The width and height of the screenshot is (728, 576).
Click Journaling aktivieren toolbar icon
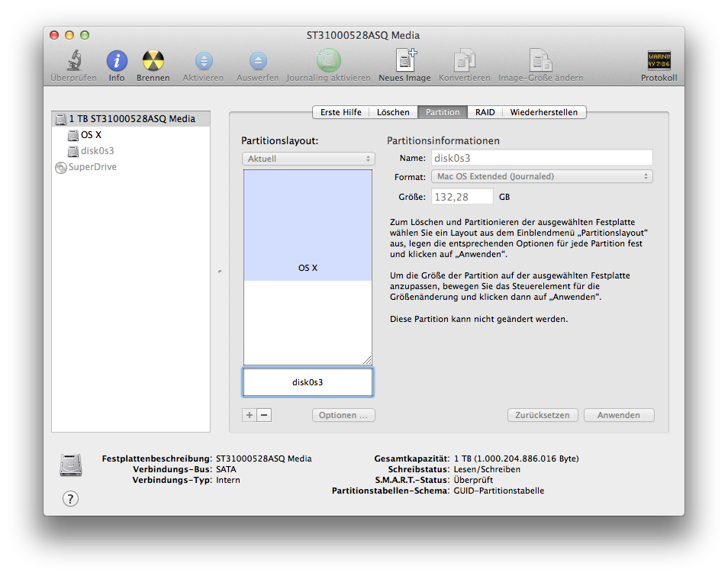pyautogui.click(x=328, y=60)
